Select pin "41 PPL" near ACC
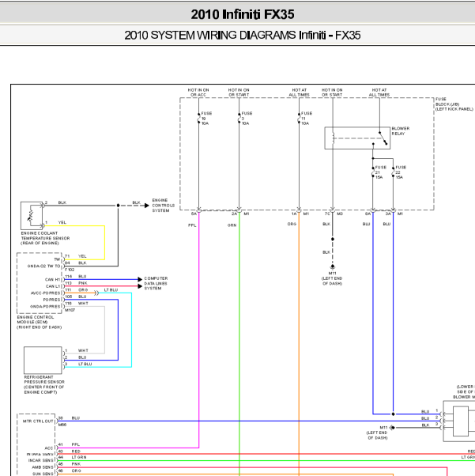Image resolution: width=475 pixels, height=476 pixels. 69,444
